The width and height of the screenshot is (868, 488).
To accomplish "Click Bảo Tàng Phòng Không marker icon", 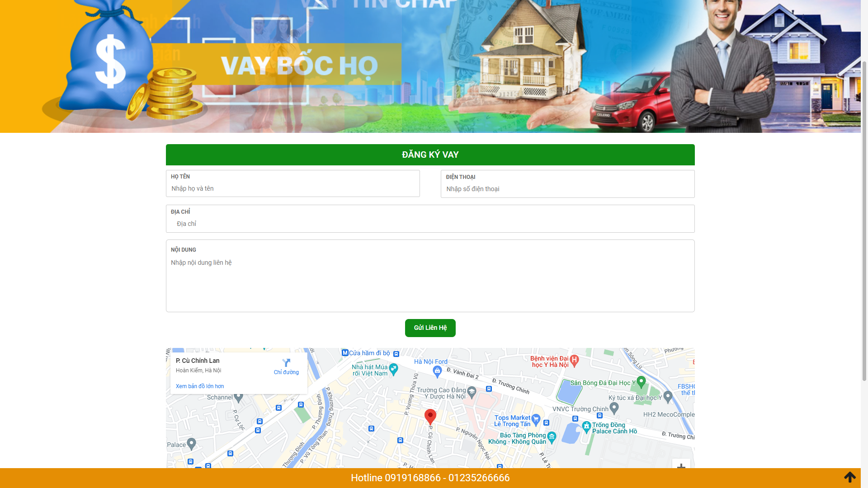I will 552,436.
